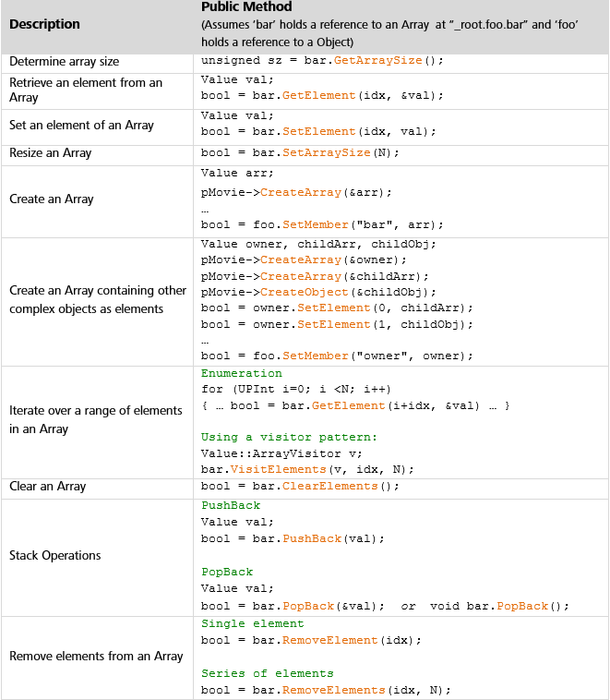Click the "Value::ArrayVisitor v;" code line
The width and height of the screenshot is (610, 700).
tap(273, 453)
